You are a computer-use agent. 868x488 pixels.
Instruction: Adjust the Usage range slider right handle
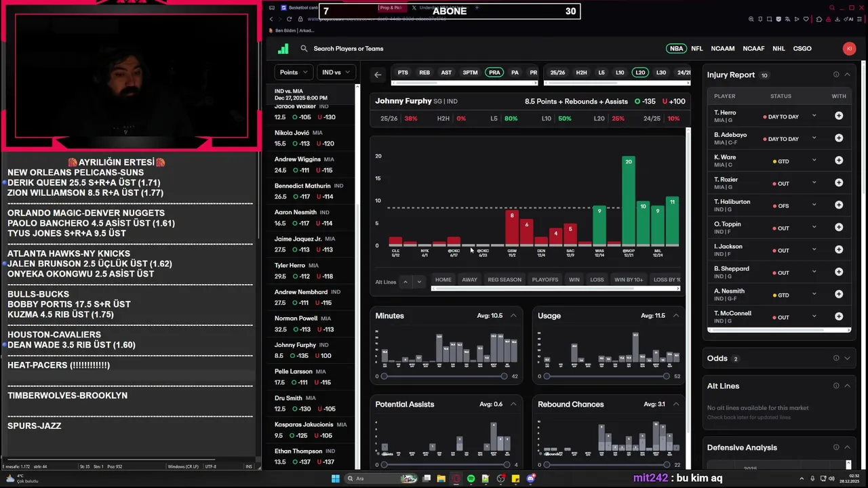[x=667, y=376]
